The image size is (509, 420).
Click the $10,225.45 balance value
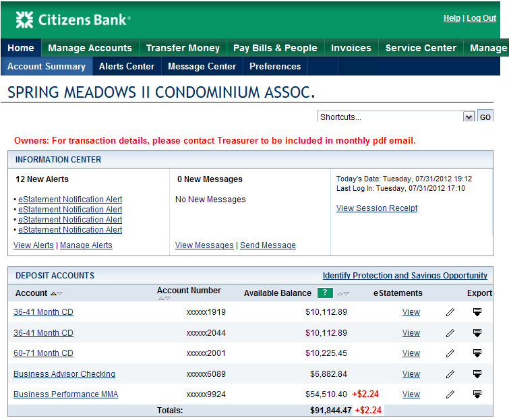click(x=326, y=353)
